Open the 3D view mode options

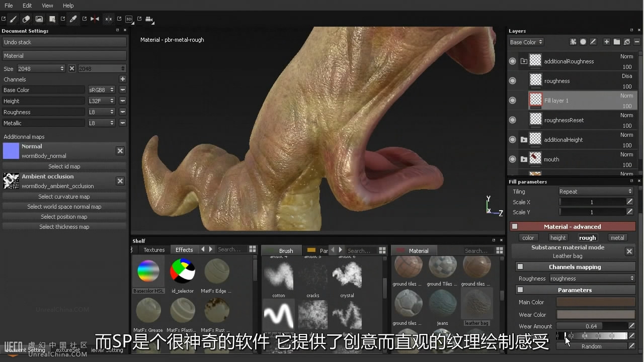(x=129, y=19)
